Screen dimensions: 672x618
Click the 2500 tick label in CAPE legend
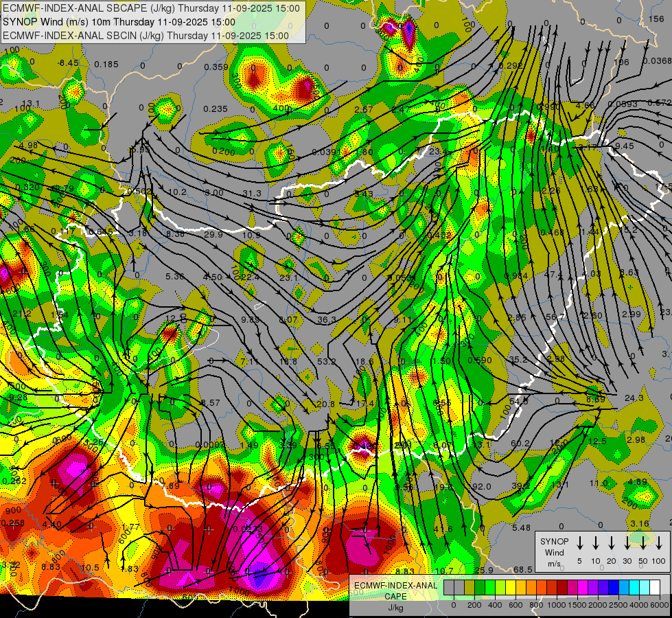(618, 605)
